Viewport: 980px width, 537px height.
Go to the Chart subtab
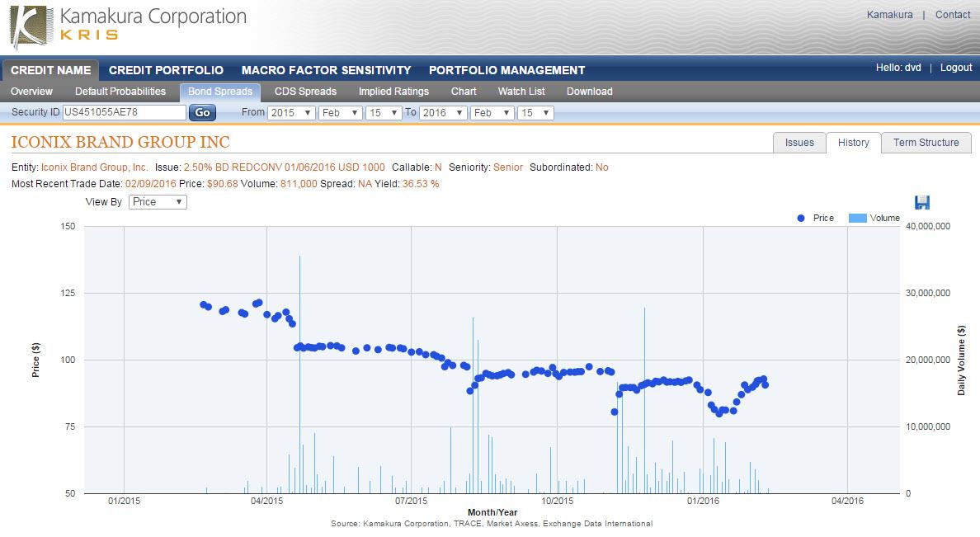464,92
